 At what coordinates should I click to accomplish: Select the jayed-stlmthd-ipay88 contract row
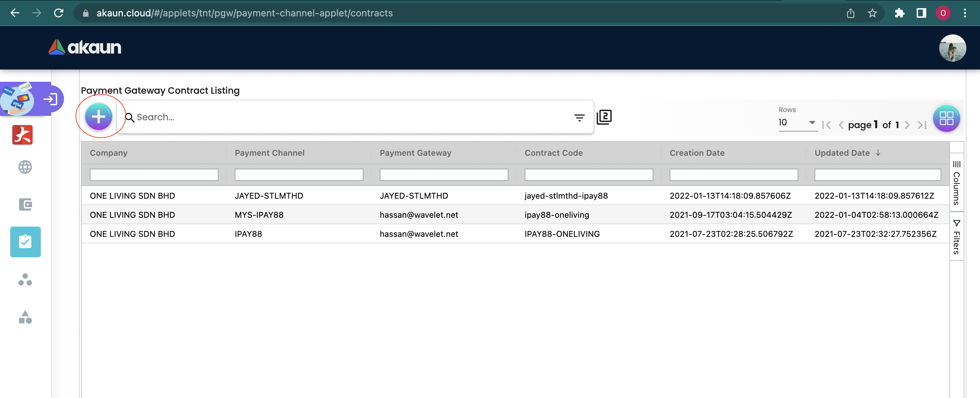click(566, 196)
